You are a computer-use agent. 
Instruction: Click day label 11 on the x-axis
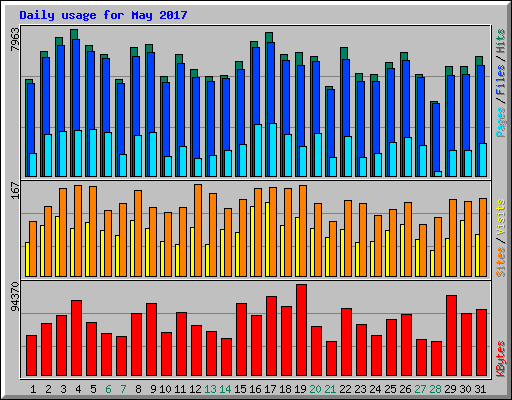tap(180, 389)
